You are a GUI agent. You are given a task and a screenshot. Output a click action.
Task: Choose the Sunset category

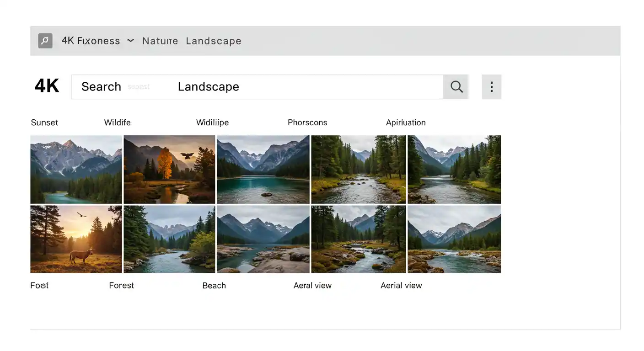point(44,122)
